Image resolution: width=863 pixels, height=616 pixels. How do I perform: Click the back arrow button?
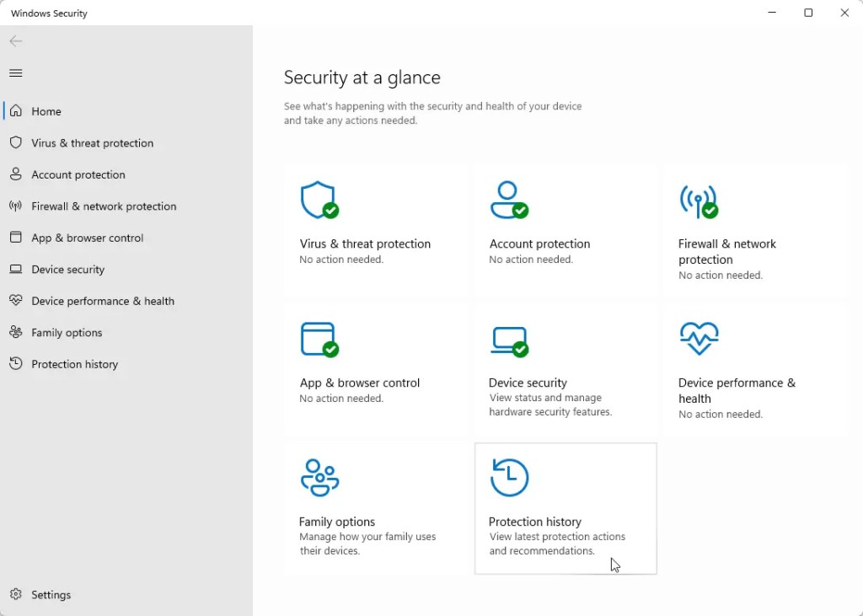click(15, 41)
